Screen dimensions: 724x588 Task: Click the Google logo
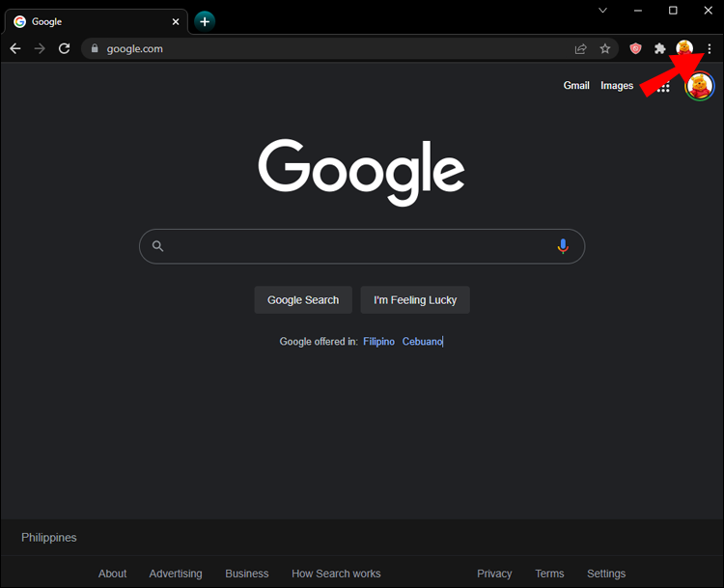[x=362, y=172]
